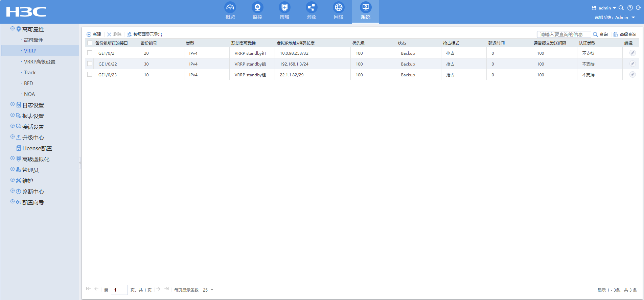This screenshot has height=300, width=644.
Task: Sort by 优先级 column header
Action: pos(359,43)
